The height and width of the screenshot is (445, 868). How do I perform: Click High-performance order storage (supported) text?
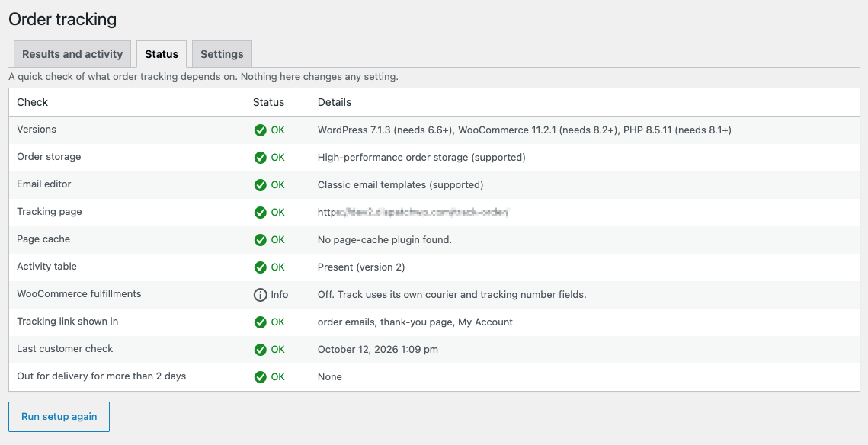tap(421, 158)
